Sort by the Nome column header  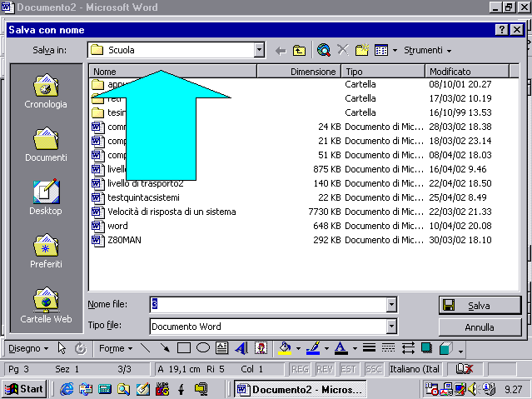point(172,72)
